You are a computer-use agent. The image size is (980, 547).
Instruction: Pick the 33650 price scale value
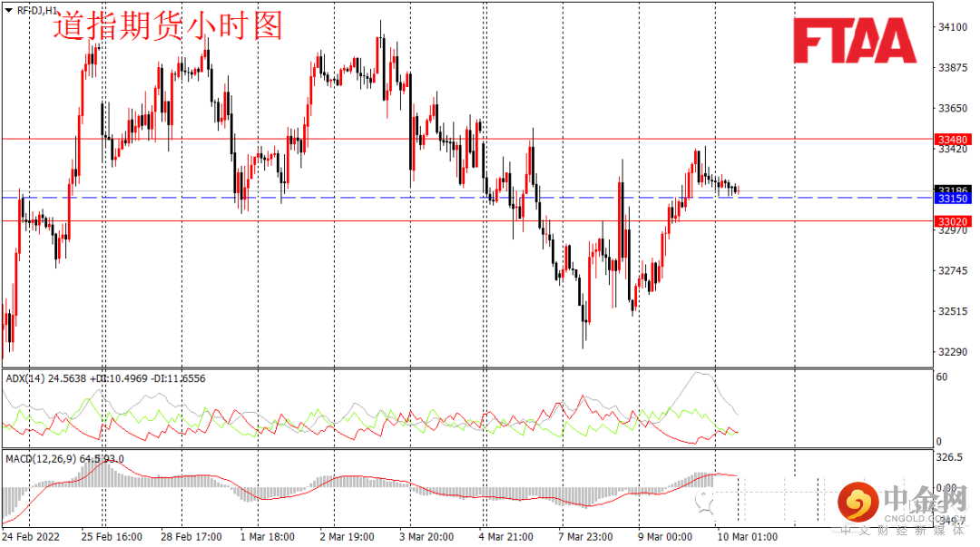(953, 108)
